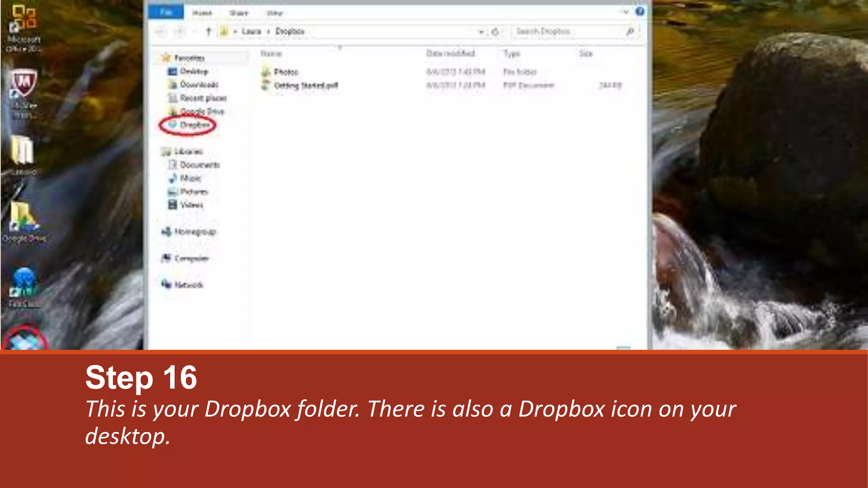Image resolution: width=868 pixels, height=488 pixels.
Task: Click the Dropbox breadcrumb in address bar
Action: [x=290, y=31]
